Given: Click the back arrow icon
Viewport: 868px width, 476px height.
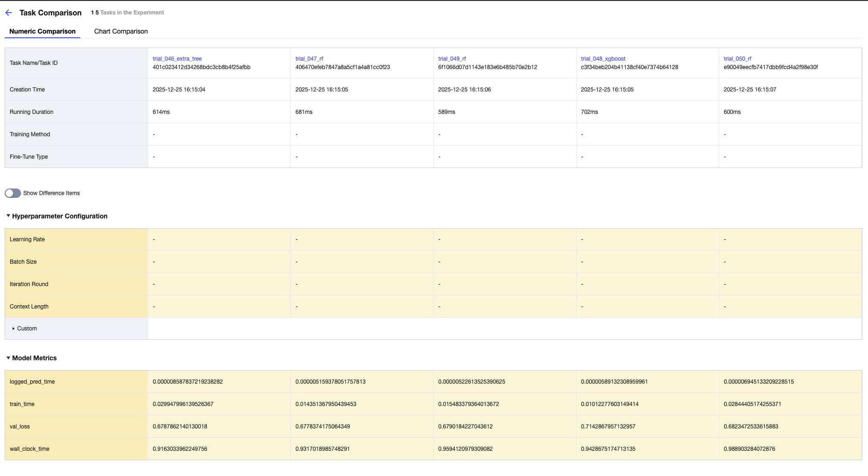Looking at the screenshot, I should coord(8,13).
